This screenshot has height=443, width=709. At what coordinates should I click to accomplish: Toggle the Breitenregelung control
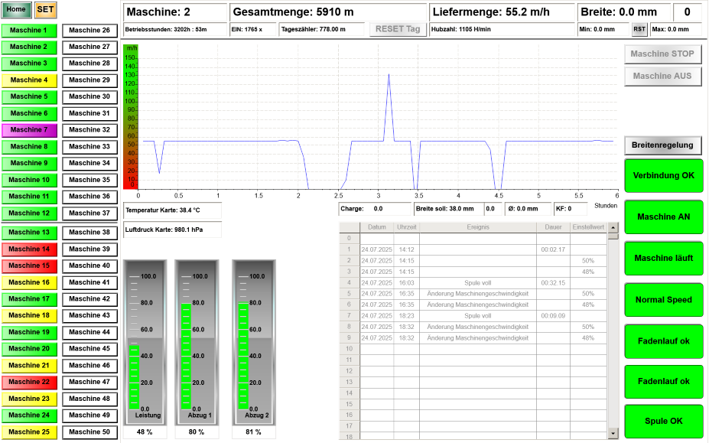(664, 146)
